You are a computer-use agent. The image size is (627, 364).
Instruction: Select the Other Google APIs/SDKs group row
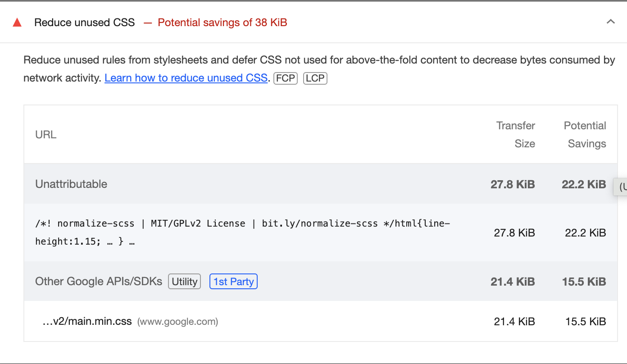pos(98,282)
